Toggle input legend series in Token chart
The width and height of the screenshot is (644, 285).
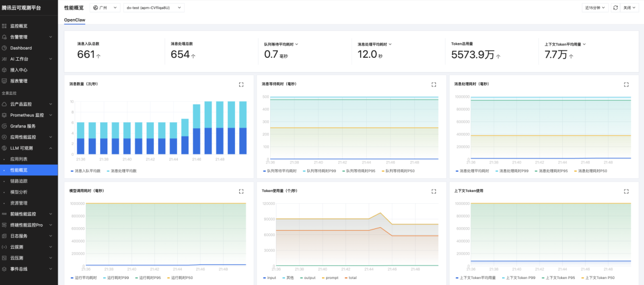[270, 278]
